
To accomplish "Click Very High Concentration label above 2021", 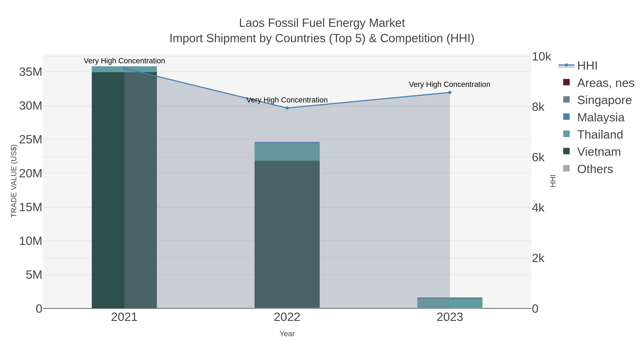I will [x=124, y=61].
